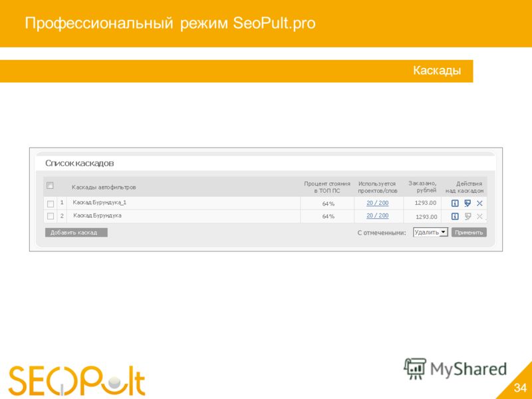The width and height of the screenshot is (532, 399).
Task: Click the Добавить каскад button
Action: click(76, 232)
